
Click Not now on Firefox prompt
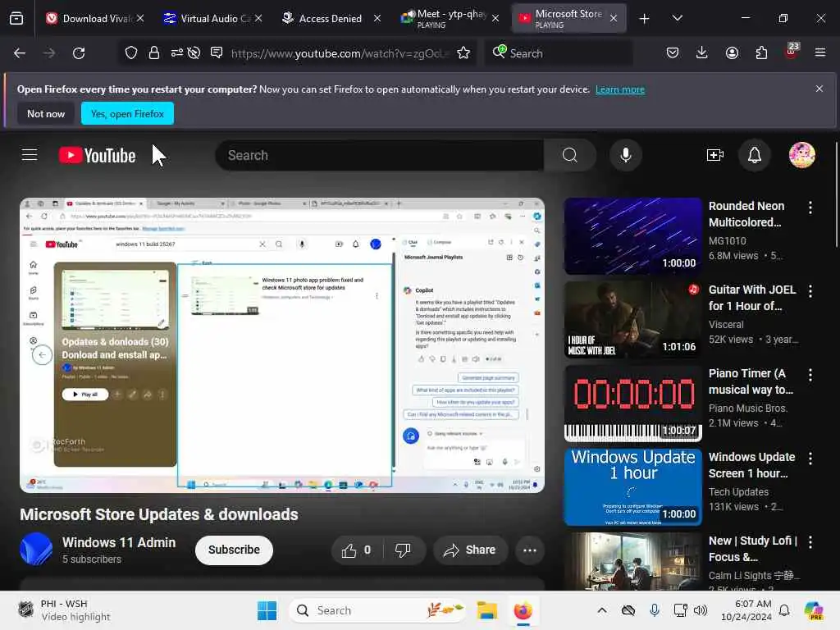pos(46,113)
